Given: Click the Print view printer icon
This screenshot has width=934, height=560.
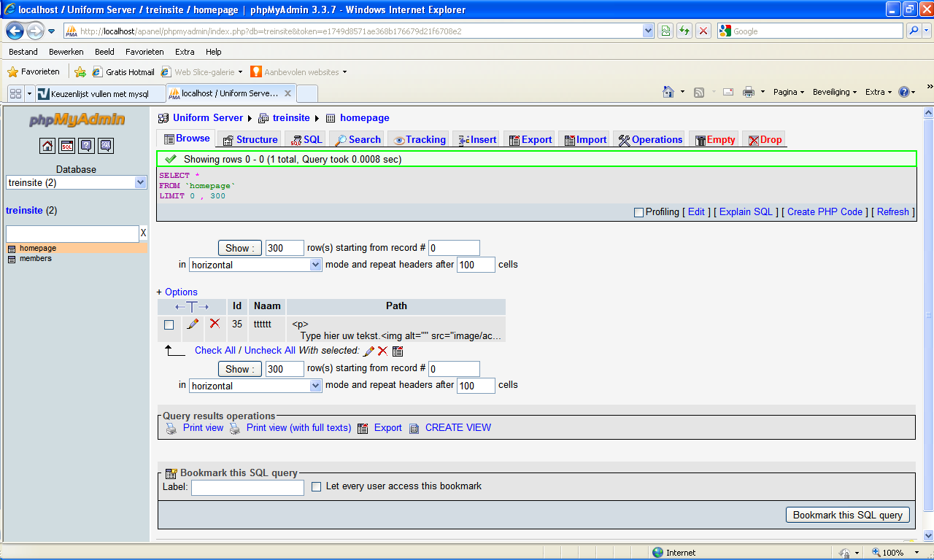Looking at the screenshot, I should tap(171, 428).
